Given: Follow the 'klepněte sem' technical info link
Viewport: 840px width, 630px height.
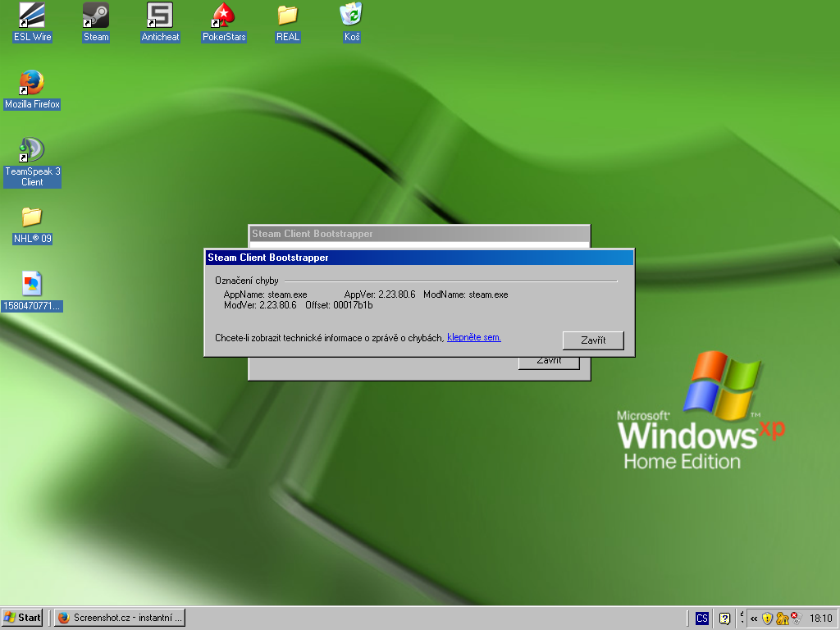Looking at the screenshot, I should 473,337.
